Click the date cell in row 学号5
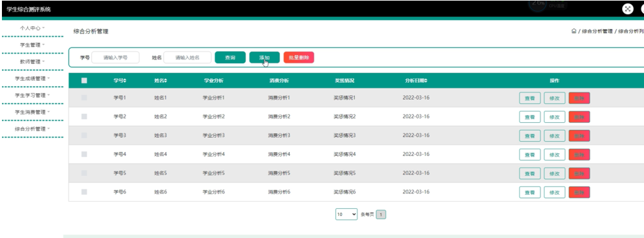The image size is (644, 238). point(416,173)
